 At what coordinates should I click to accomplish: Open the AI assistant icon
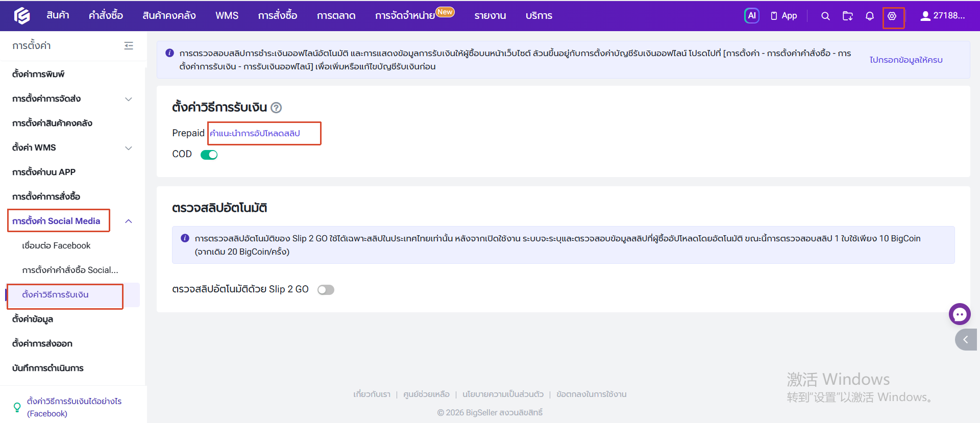point(751,16)
